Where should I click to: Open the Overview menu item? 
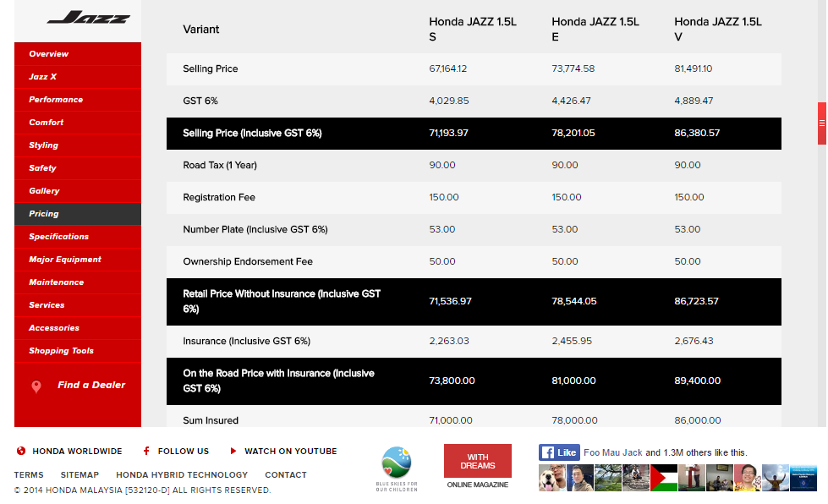point(49,54)
